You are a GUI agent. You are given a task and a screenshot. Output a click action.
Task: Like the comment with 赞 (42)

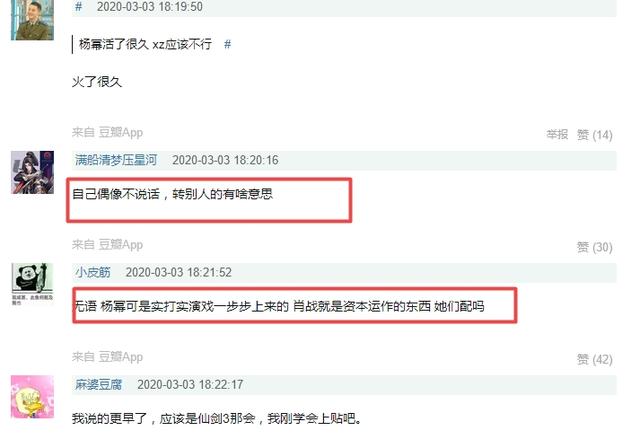(594, 359)
